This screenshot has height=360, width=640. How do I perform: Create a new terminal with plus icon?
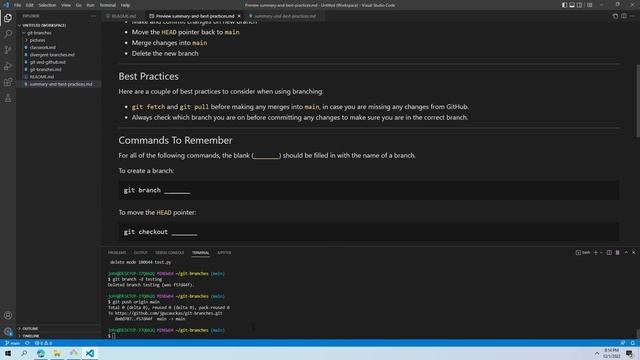tap(596, 253)
